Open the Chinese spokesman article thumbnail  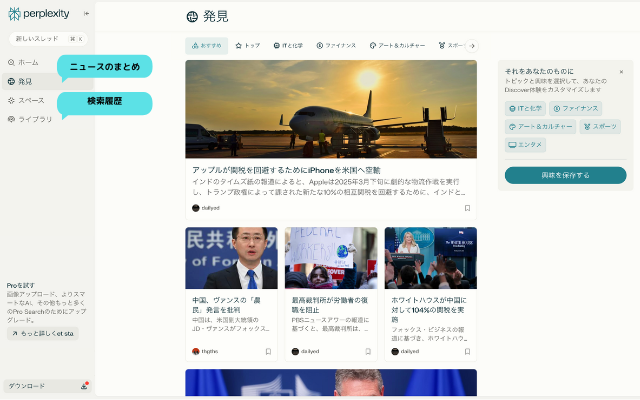[x=231, y=258]
